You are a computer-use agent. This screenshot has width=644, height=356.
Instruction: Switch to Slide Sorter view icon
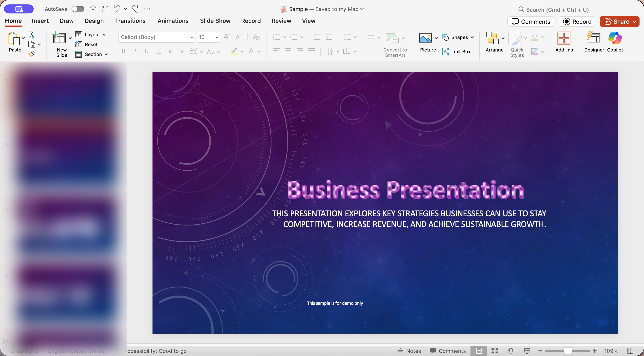(495, 351)
